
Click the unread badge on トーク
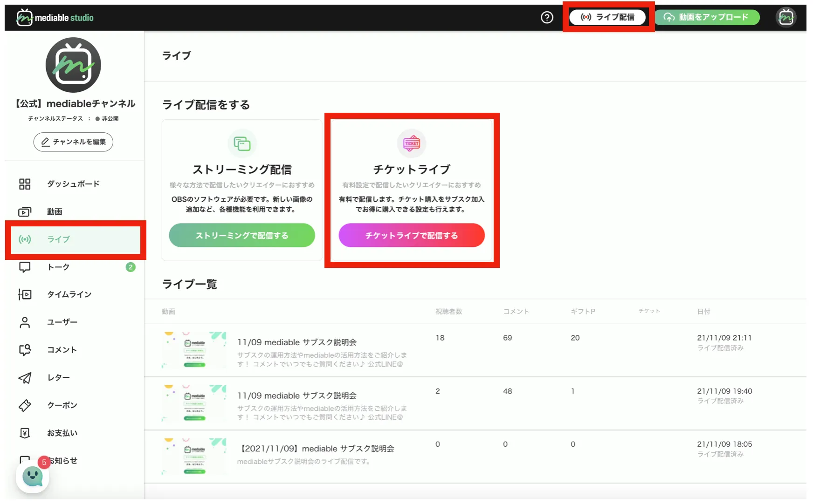click(131, 267)
